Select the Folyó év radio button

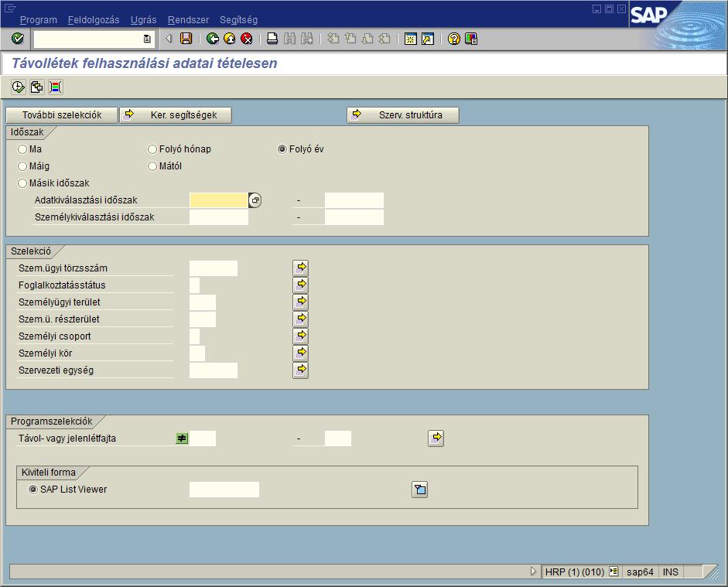click(x=282, y=149)
